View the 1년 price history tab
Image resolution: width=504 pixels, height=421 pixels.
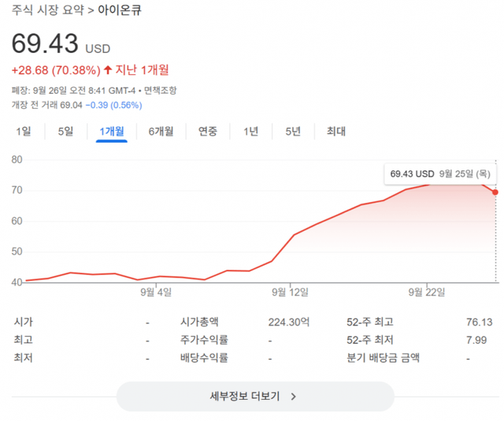(250, 132)
